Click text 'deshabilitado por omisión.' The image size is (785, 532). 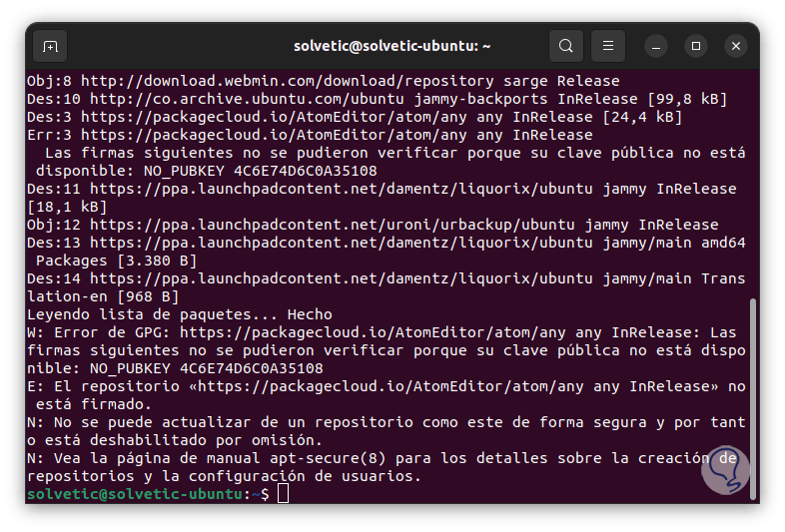click(207, 440)
